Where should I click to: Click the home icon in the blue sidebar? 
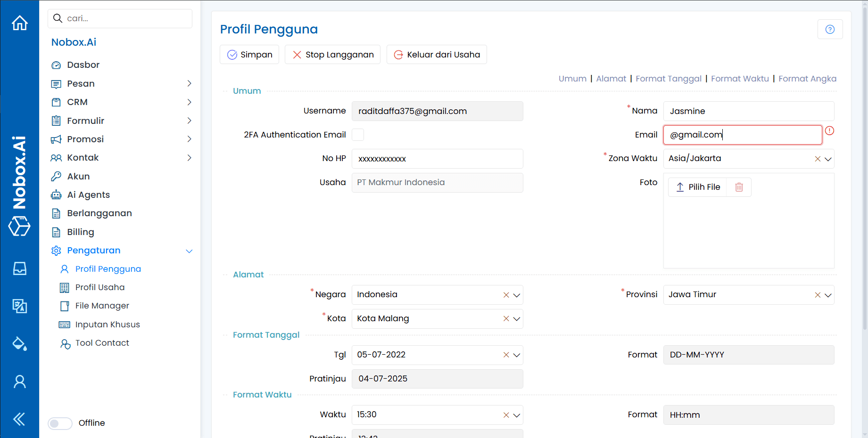point(19,23)
